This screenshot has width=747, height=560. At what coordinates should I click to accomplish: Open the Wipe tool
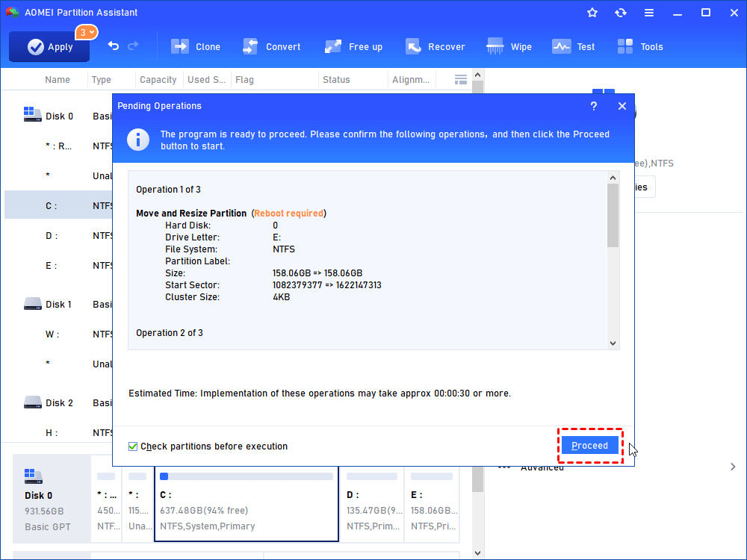509,46
